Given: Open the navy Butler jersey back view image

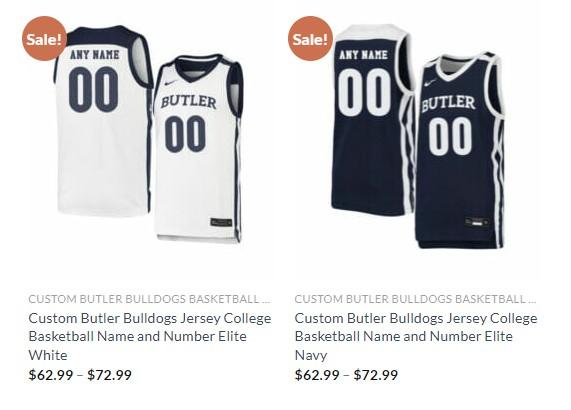Looking at the screenshot, I should [x=373, y=119].
